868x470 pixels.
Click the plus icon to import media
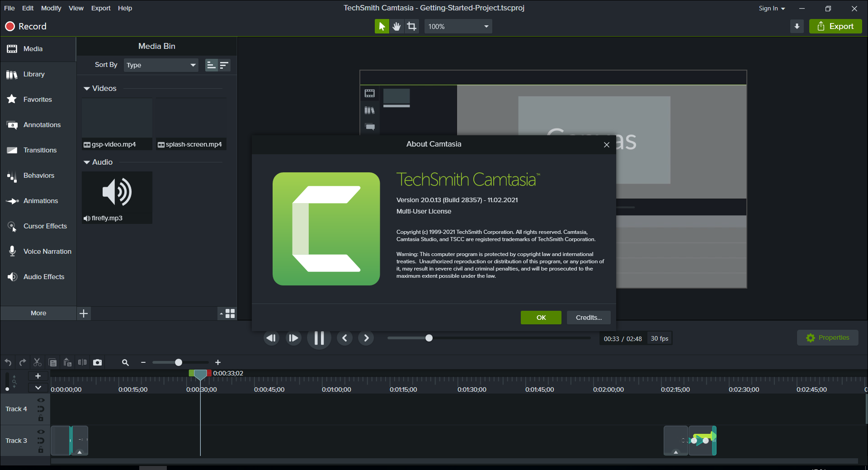pos(84,313)
